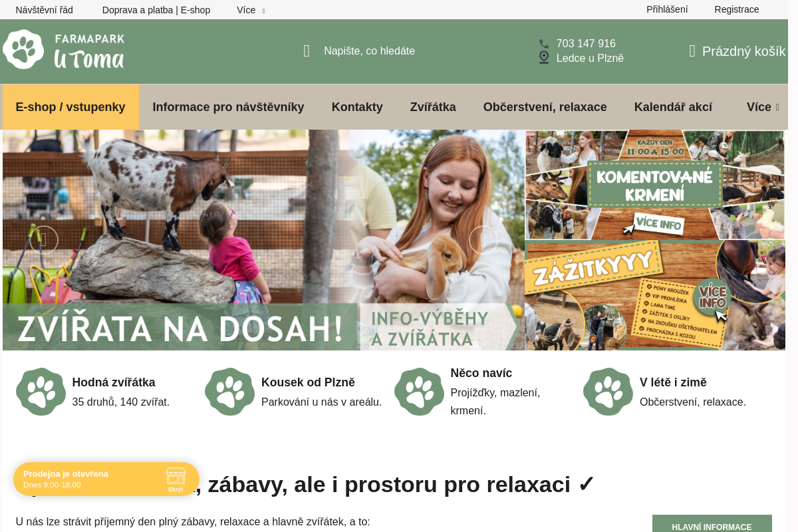Screen dimensions: 798x532
Task: Click the paw icon next to V létě i zimě
Action: pyautogui.click(x=608, y=392)
